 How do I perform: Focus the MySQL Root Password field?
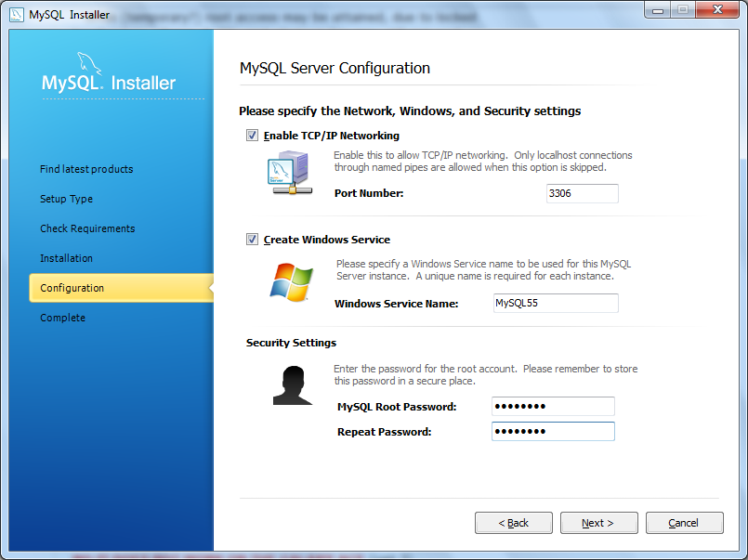pos(554,406)
